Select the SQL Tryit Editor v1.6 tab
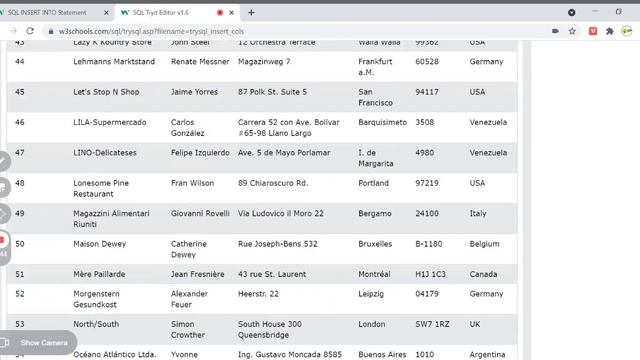The image size is (640, 360). 160,13
